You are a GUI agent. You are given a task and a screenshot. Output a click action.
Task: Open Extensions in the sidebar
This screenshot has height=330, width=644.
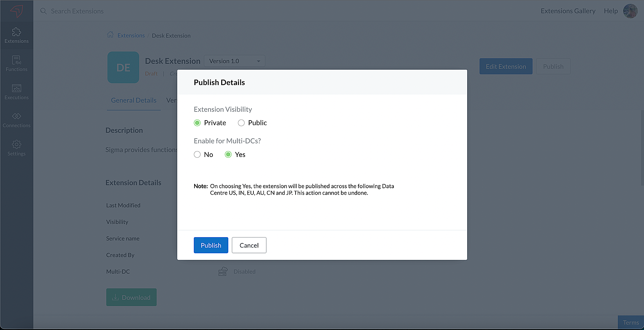16,35
